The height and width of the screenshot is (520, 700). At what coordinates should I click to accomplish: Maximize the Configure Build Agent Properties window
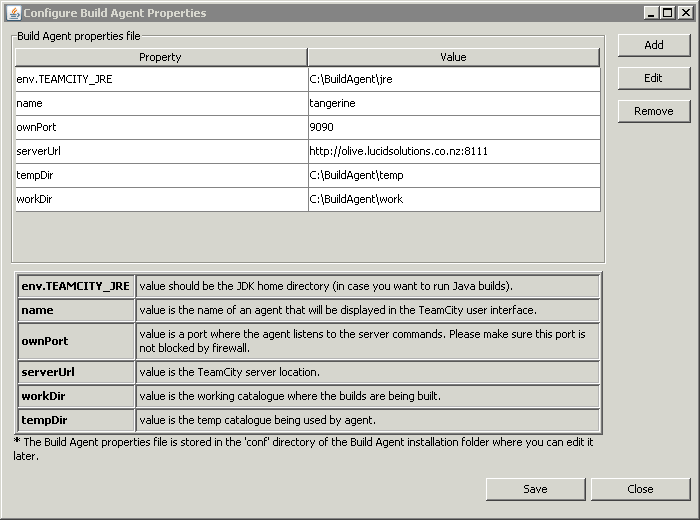click(x=668, y=13)
